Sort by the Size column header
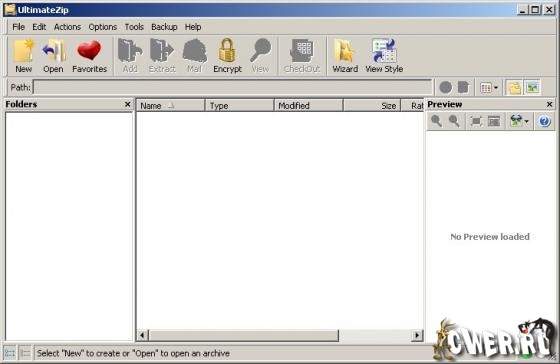Image resolution: width=560 pixels, height=364 pixels. click(x=372, y=106)
